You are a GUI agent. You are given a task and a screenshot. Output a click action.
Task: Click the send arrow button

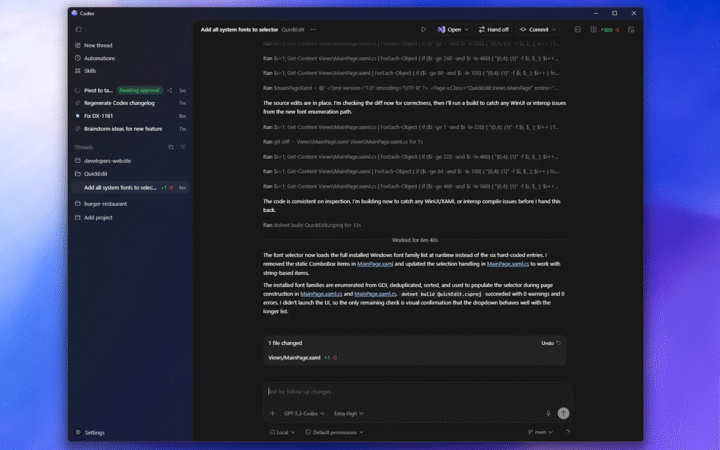point(563,413)
